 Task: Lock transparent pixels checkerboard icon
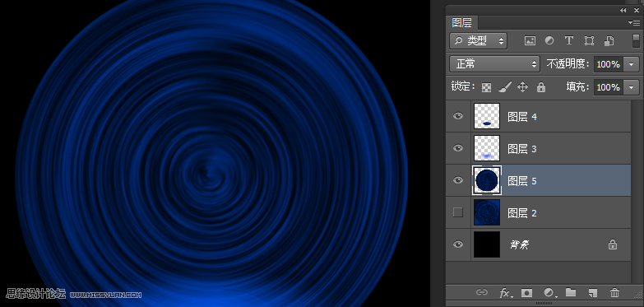tap(487, 87)
